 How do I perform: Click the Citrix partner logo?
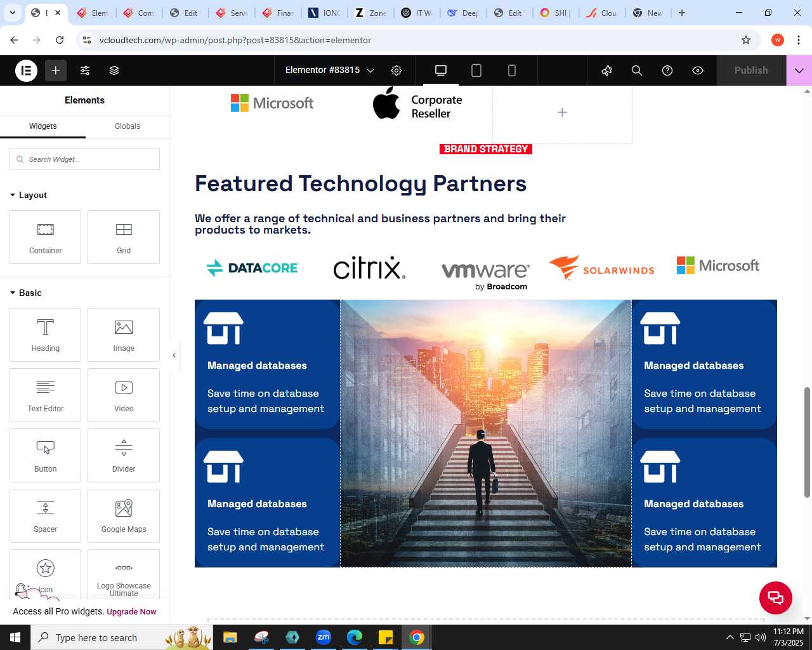tap(369, 268)
